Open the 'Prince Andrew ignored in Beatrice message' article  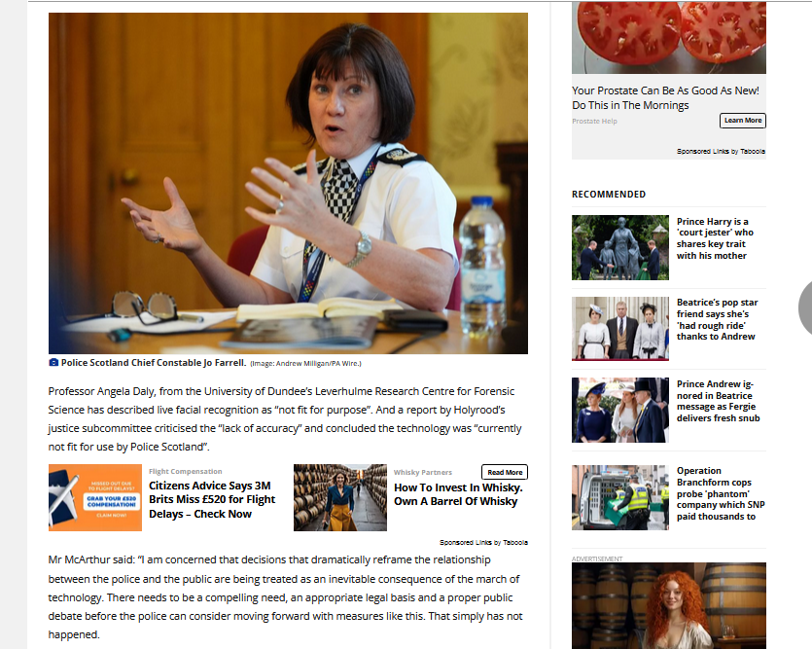click(718, 401)
